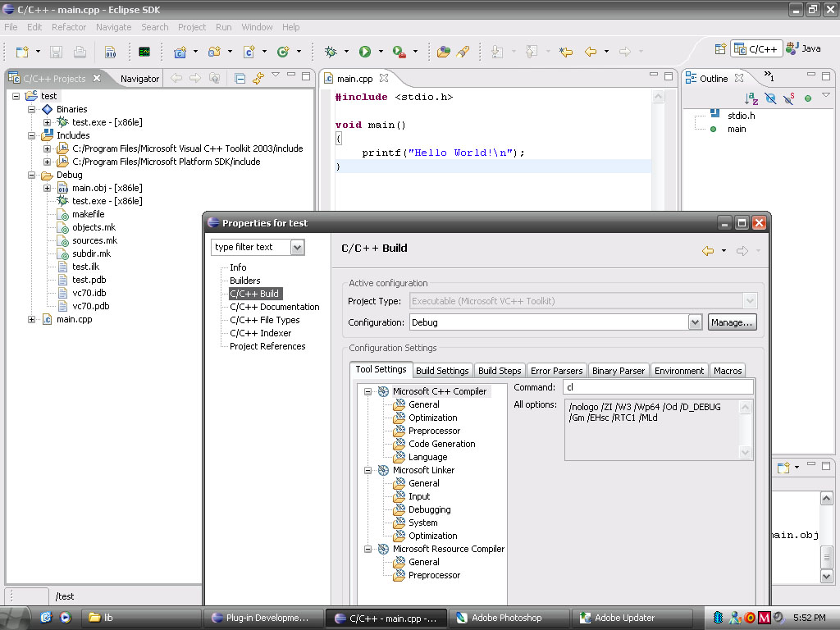Toggle Link with Editor in Projects view
Screen dimensions: 840x630
(x=258, y=78)
